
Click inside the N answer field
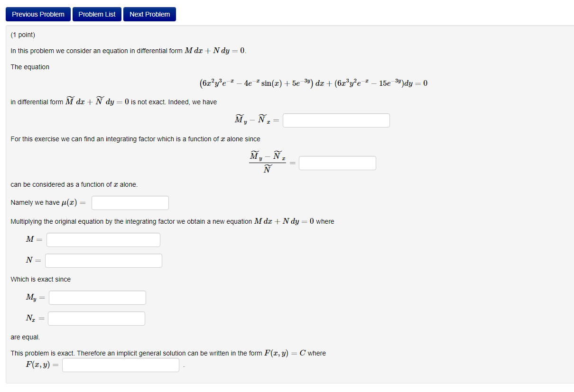103,260
